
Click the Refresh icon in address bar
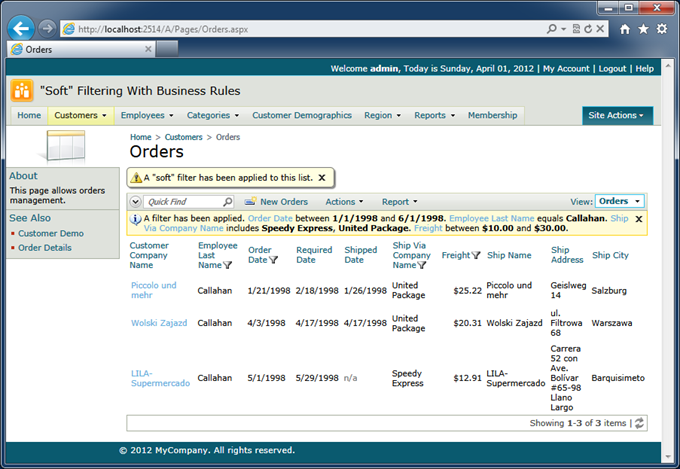tap(588, 29)
